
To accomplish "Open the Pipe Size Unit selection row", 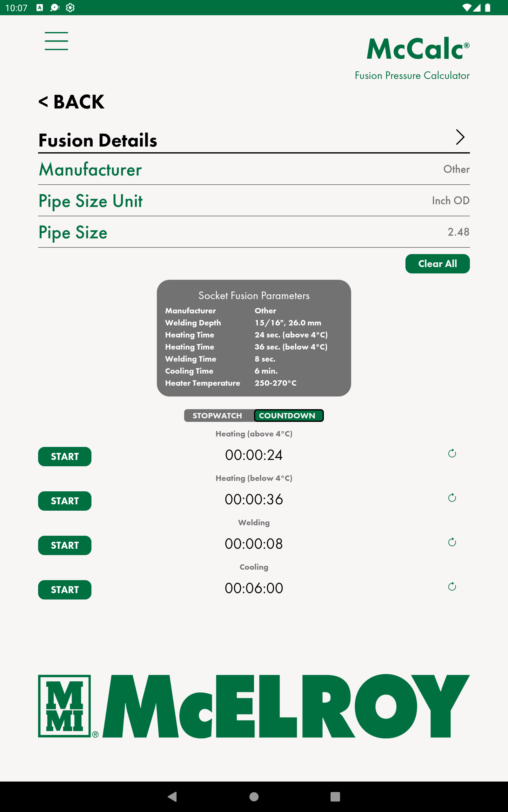I will coord(254,201).
